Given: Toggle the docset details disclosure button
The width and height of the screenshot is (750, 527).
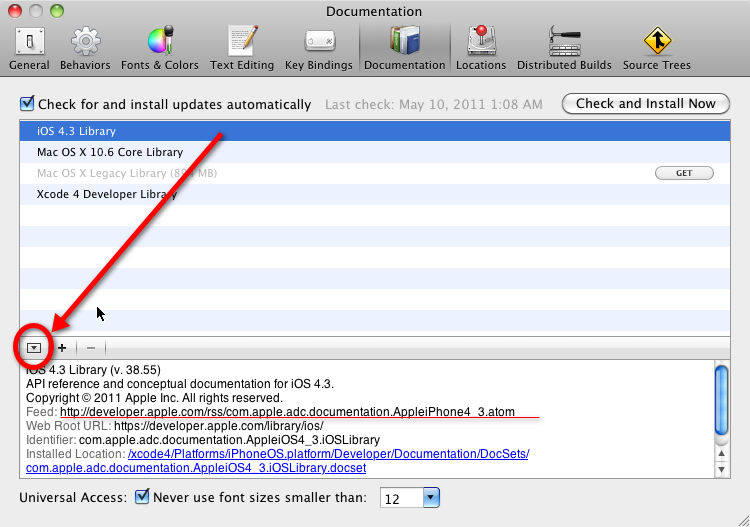Looking at the screenshot, I should 34,348.
